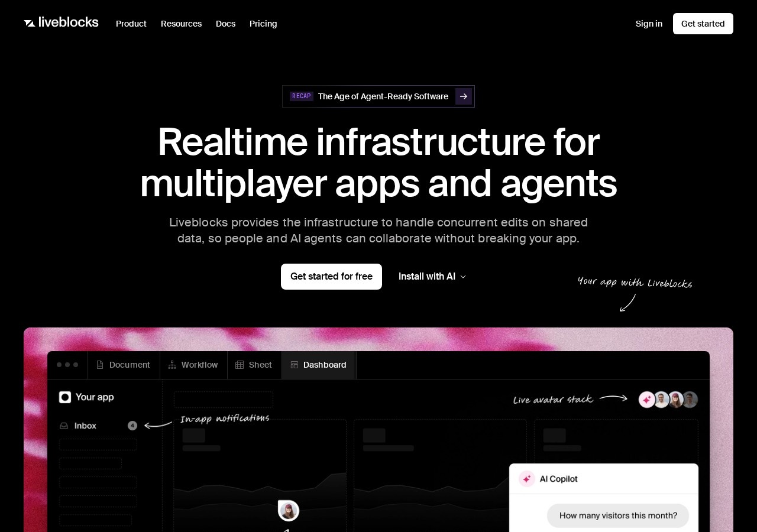The image size is (757, 532).
Task: Click the arrow icon in recap banner
Action: (464, 96)
